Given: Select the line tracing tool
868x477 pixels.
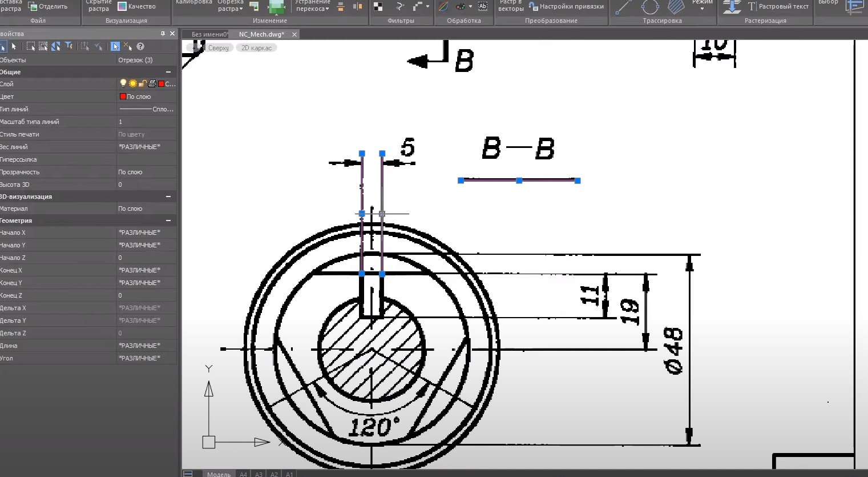Looking at the screenshot, I should point(624,7).
